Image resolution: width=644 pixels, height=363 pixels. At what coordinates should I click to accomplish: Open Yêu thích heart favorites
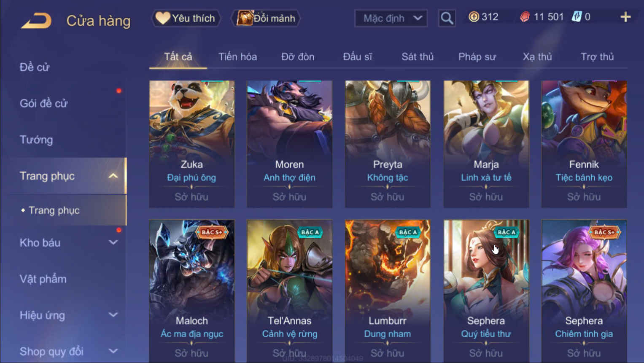[x=186, y=18]
